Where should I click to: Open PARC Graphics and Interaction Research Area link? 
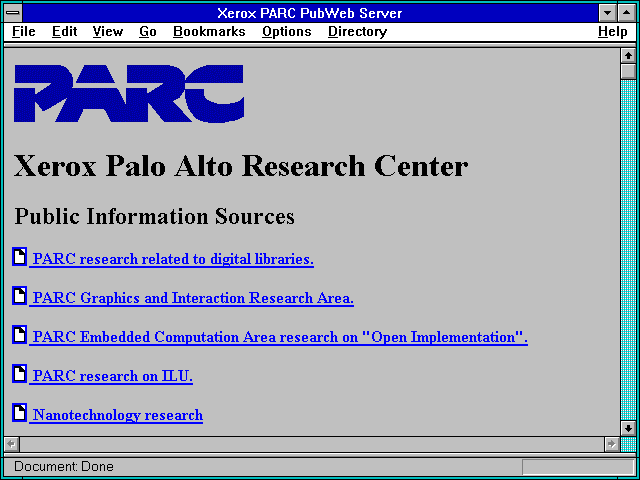pos(191,298)
